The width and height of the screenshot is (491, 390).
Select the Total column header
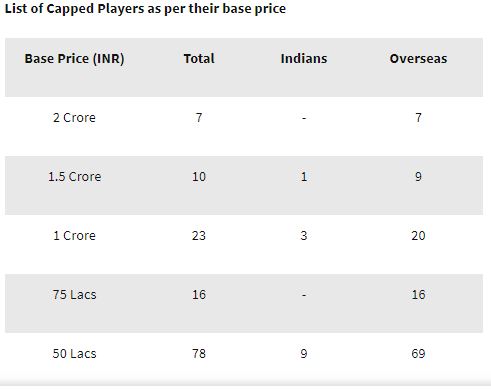(199, 59)
